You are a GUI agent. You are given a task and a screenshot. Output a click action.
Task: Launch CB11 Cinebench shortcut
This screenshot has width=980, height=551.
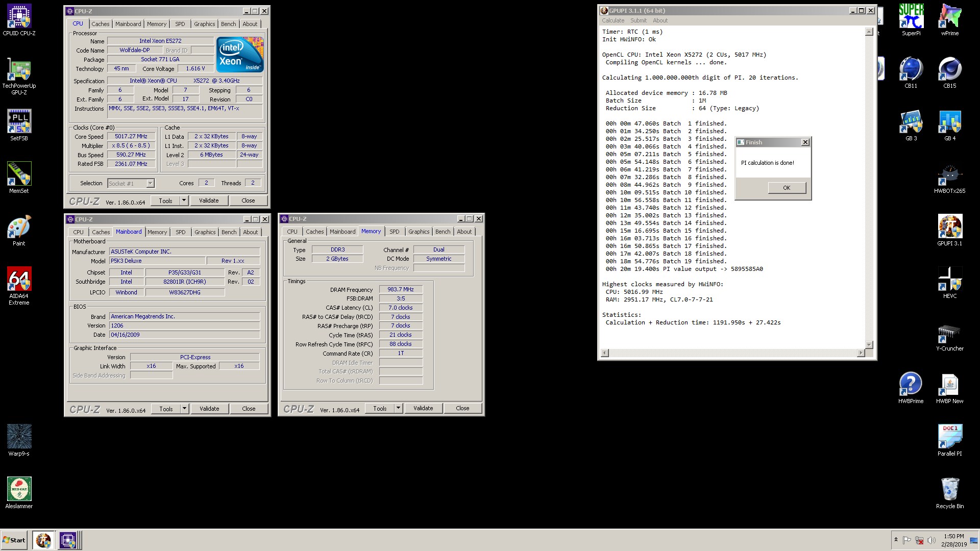tap(911, 73)
